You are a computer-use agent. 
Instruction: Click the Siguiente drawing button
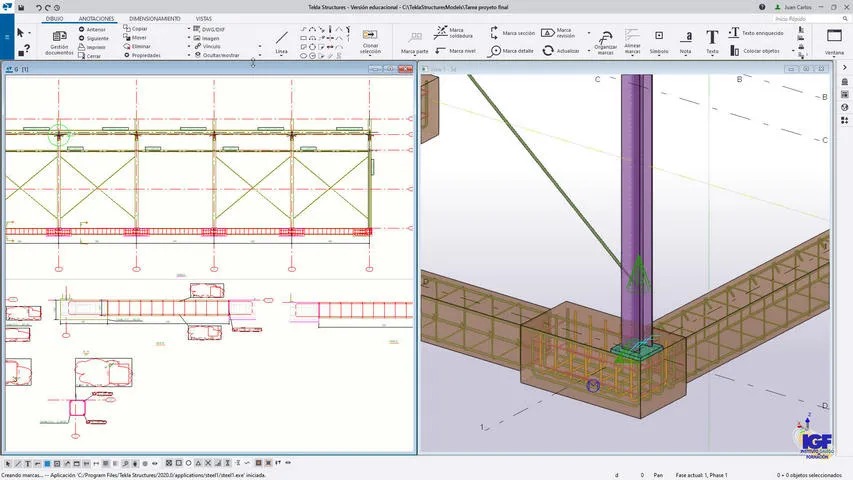tap(94, 38)
